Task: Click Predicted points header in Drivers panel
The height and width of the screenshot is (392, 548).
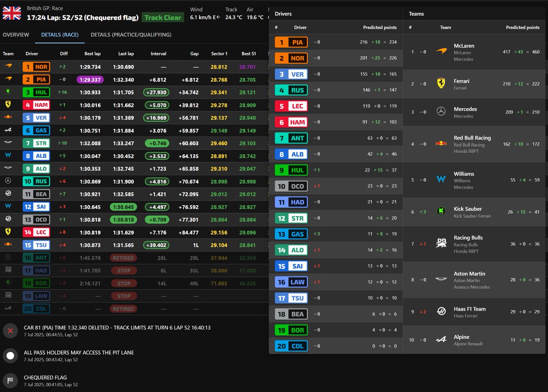Action: [x=380, y=27]
